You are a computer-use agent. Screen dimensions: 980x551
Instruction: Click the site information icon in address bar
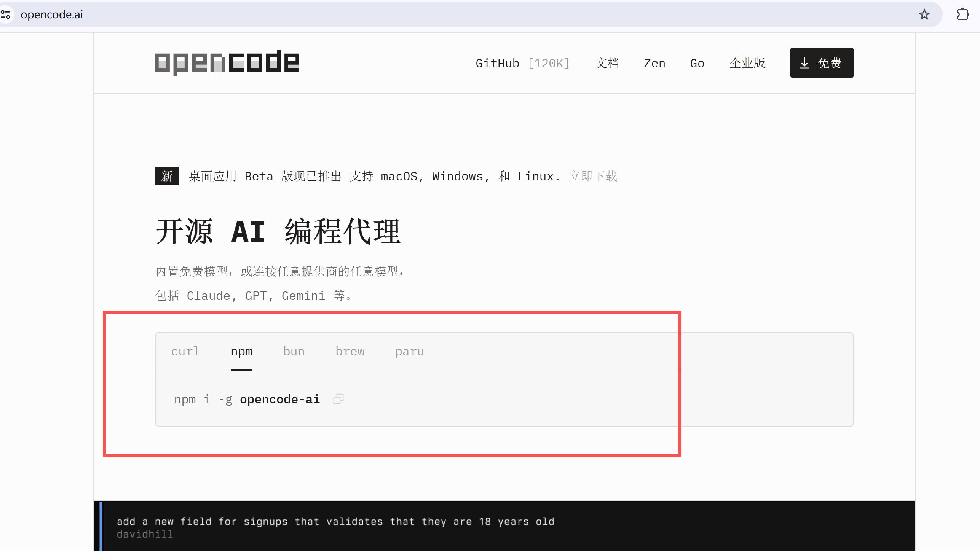point(6,14)
